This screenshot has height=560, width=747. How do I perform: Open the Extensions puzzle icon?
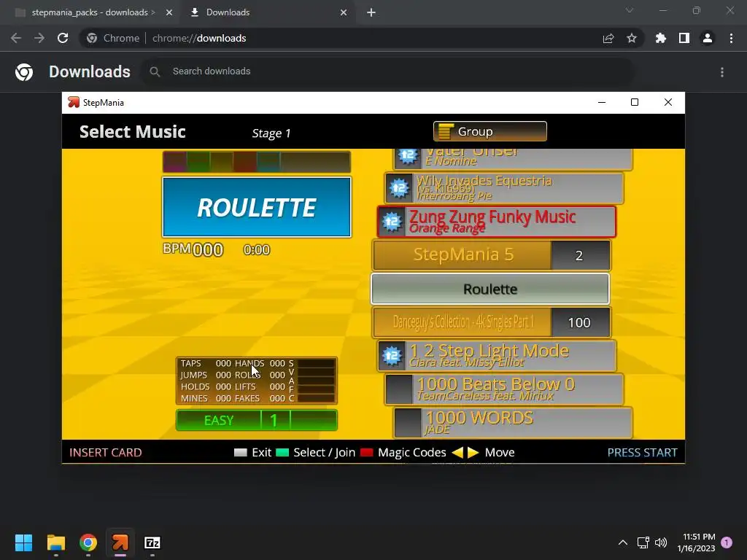[661, 38]
